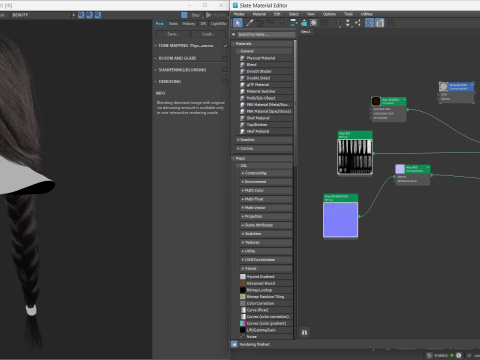Toggle the Parameter Editor icon
Image resolution: width=480 pixels, height=360 pixels.
380,23
